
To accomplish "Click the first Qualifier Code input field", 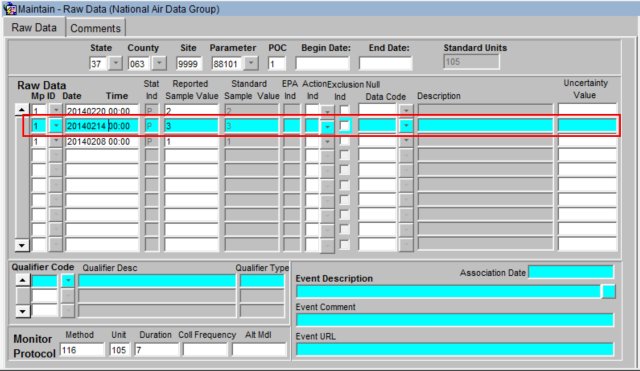I will [x=44, y=281].
